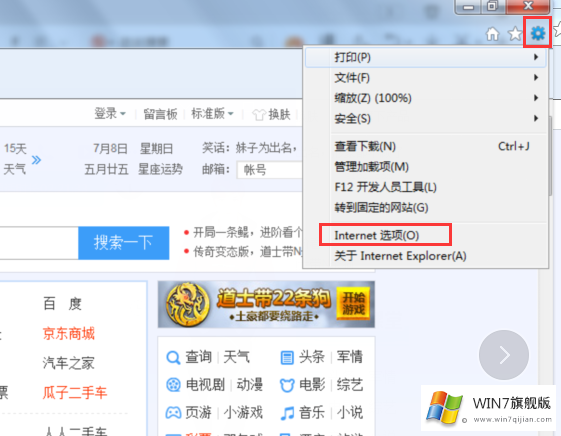The image size is (561, 436).
Task: Expand the 文件(F) submenu arrow
Action: (x=536, y=77)
